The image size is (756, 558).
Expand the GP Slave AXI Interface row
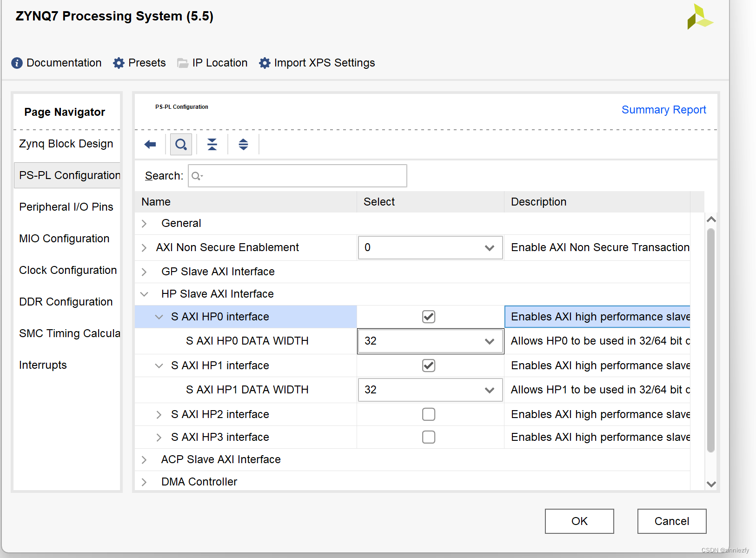pyautogui.click(x=144, y=272)
